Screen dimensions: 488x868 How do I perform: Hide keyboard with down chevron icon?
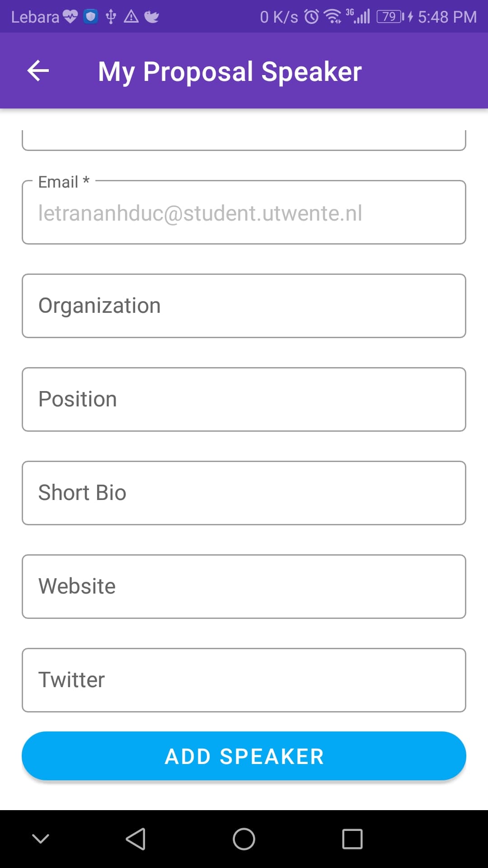(41, 839)
